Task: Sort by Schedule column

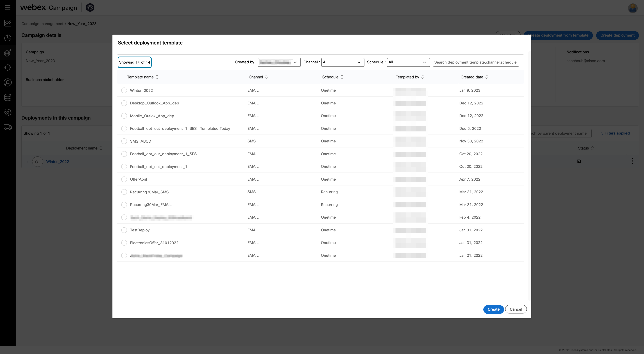Action: point(342,77)
